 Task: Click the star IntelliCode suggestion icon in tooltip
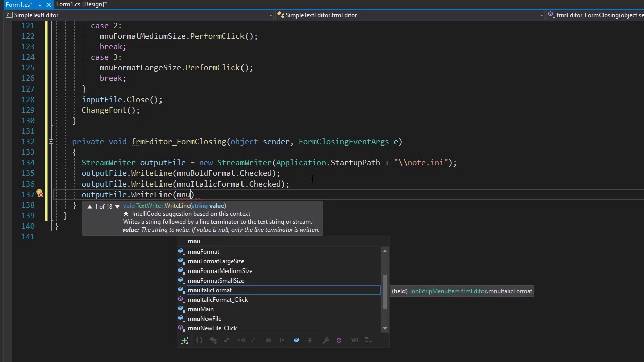(126, 214)
